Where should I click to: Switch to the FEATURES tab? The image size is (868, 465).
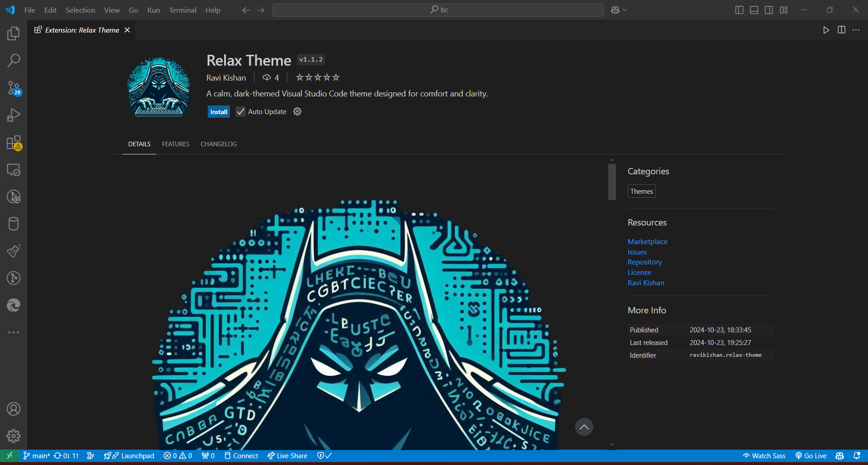[x=176, y=144]
